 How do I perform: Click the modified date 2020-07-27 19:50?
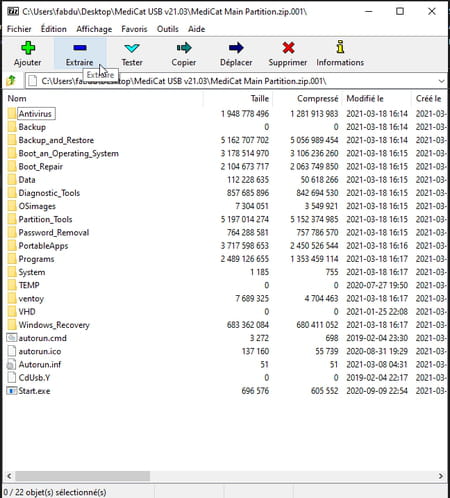pyautogui.click(x=377, y=285)
